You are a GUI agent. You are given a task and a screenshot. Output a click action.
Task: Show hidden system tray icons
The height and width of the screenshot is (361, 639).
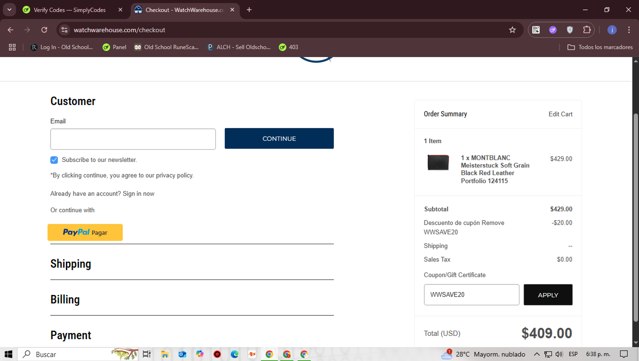[537, 354]
